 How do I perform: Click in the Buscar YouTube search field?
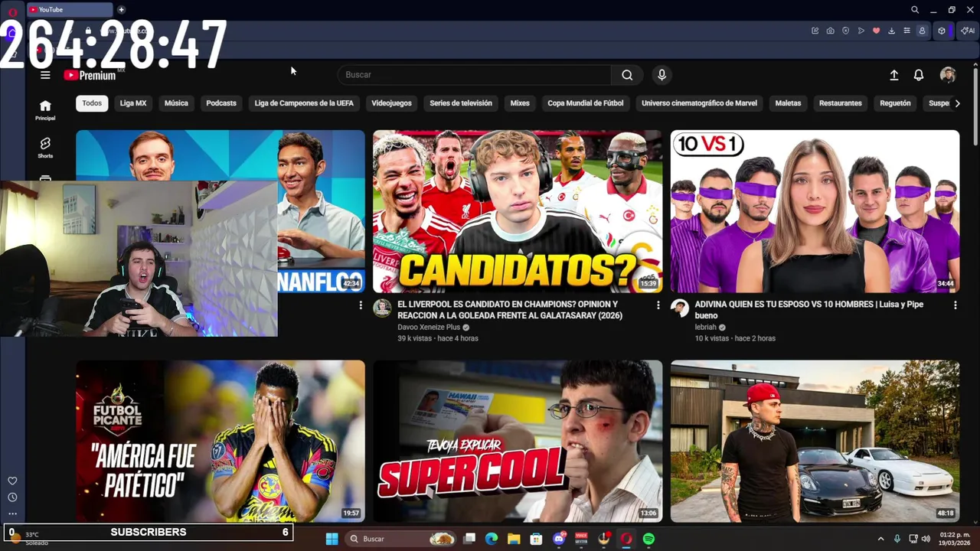pos(475,75)
